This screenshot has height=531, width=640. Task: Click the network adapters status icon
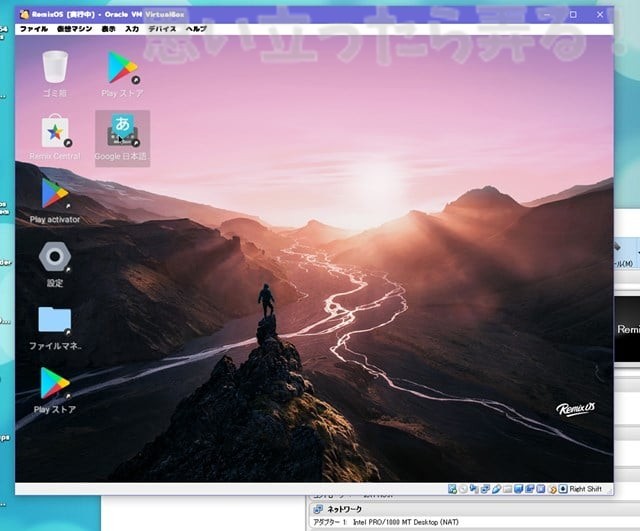[485, 489]
